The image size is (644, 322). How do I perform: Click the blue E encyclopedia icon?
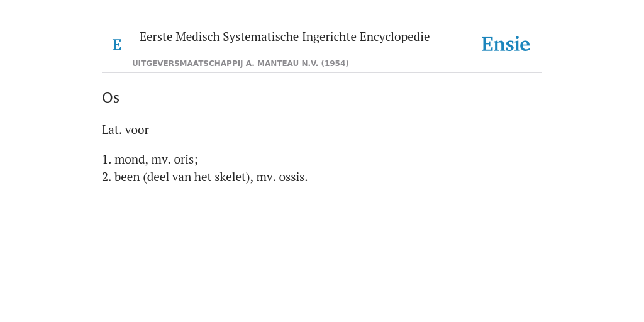tap(117, 45)
